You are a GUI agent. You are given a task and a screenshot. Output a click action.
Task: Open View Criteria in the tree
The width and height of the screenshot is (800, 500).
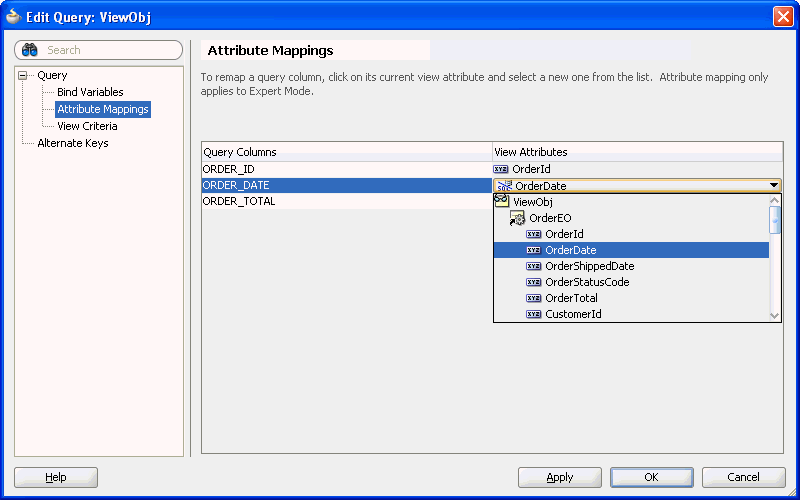[x=87, y=126]
